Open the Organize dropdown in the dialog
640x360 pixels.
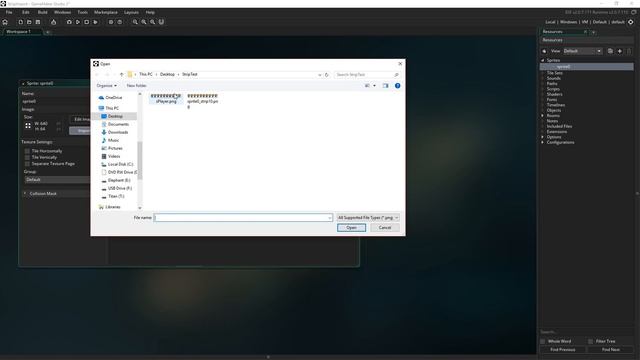tap(107, 86)
